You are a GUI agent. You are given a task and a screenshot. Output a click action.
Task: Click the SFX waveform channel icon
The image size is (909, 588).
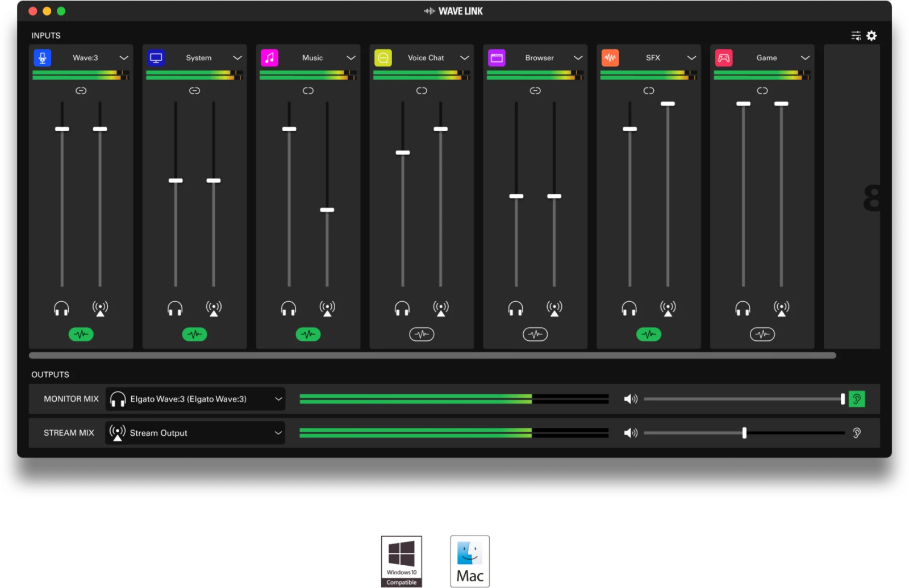[611, 57]
